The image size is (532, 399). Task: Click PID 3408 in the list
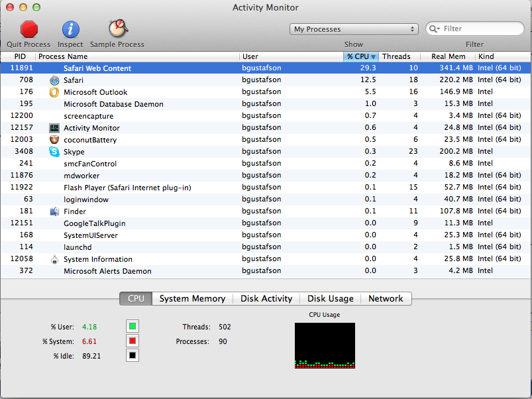[24, 151]
